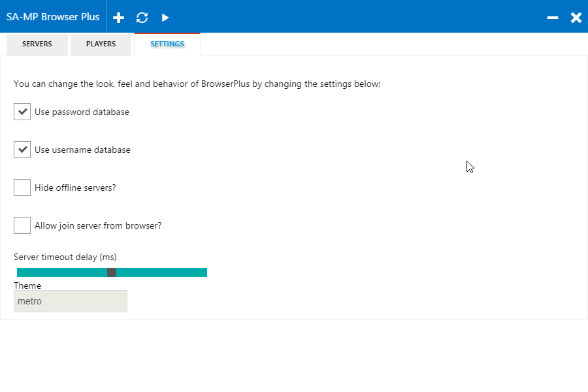This screenshot has height=392, width=588.
Task: Disable the Use username database checkbox
Action: coord(22,150)
